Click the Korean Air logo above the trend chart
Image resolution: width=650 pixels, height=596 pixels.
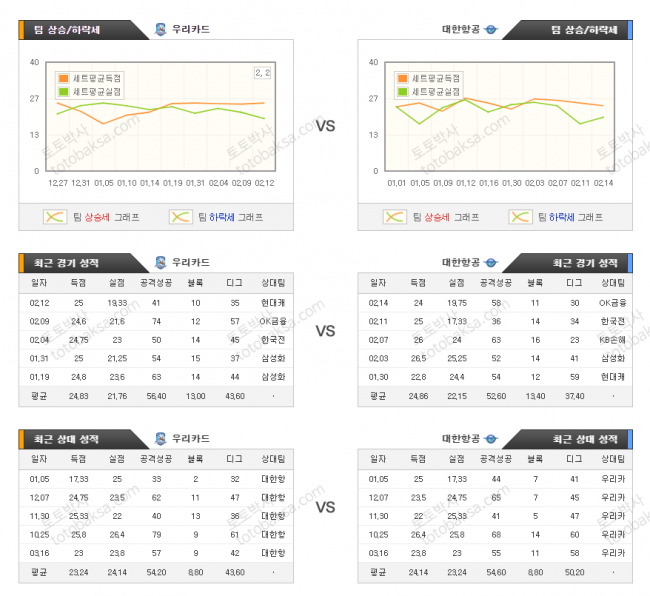point(490,30)
